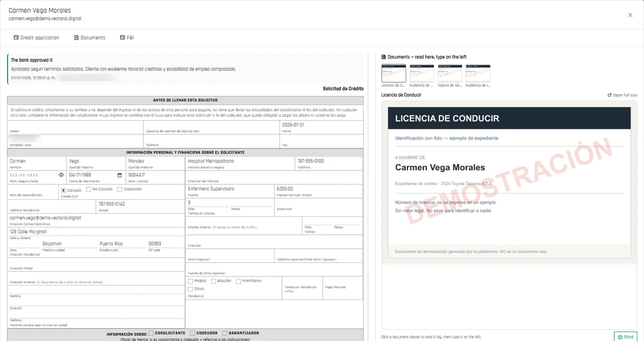Edit the monthly income 5250.00
The image size is (644, 341).
318,189
